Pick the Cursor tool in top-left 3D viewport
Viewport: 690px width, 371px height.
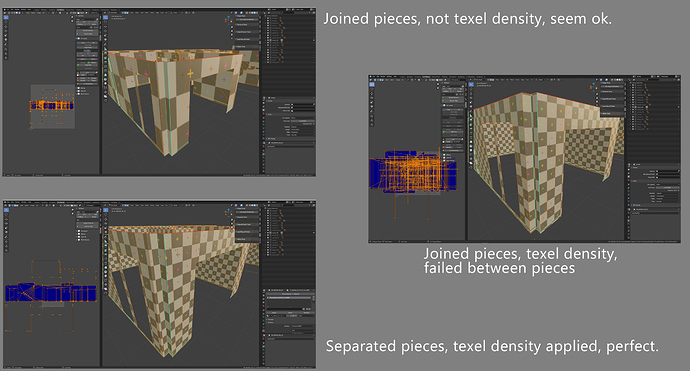[106, 22]
